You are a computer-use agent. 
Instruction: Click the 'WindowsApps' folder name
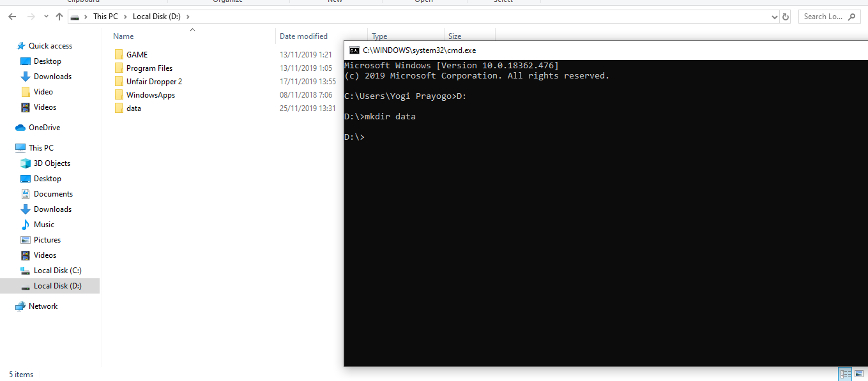coord(151,95)
